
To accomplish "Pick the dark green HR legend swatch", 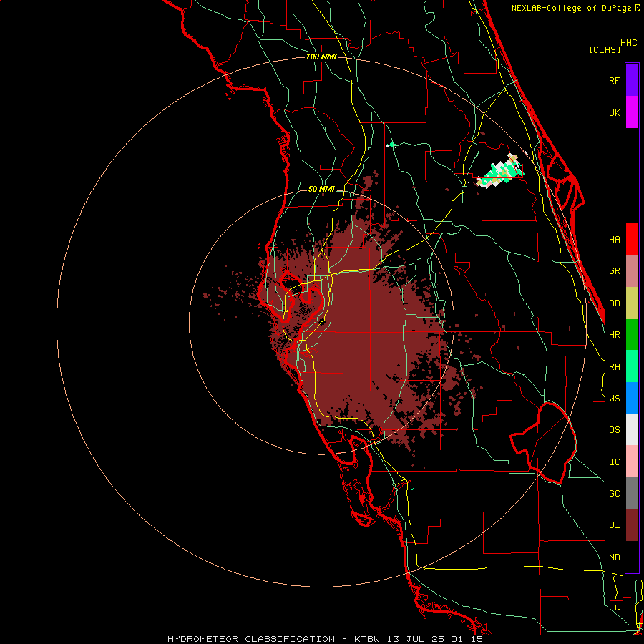I will [632, 335].
